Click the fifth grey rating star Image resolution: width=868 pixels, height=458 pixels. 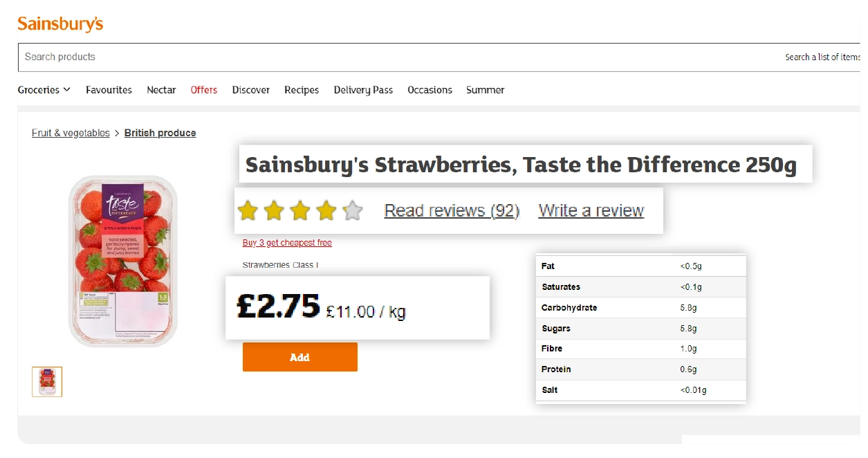click(353, 210)
